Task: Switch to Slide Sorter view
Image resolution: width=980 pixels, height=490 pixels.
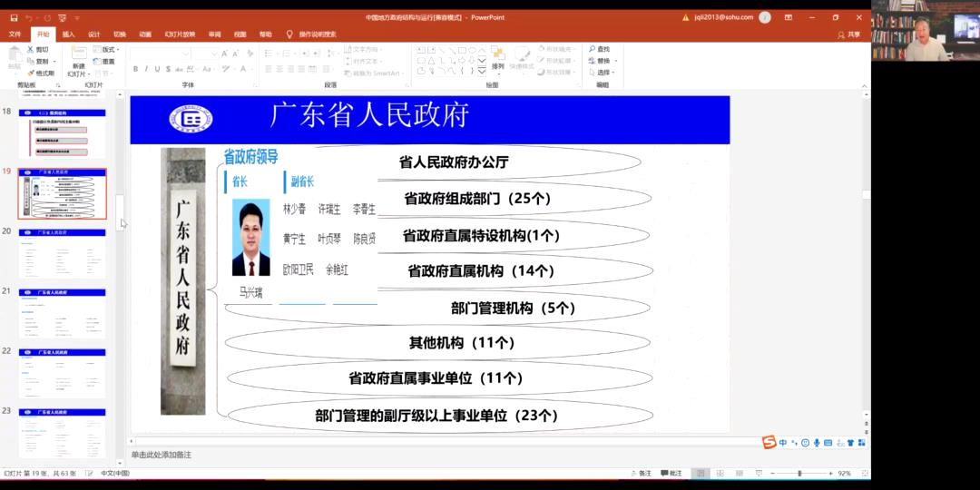Action: click(x=720, y=473)
